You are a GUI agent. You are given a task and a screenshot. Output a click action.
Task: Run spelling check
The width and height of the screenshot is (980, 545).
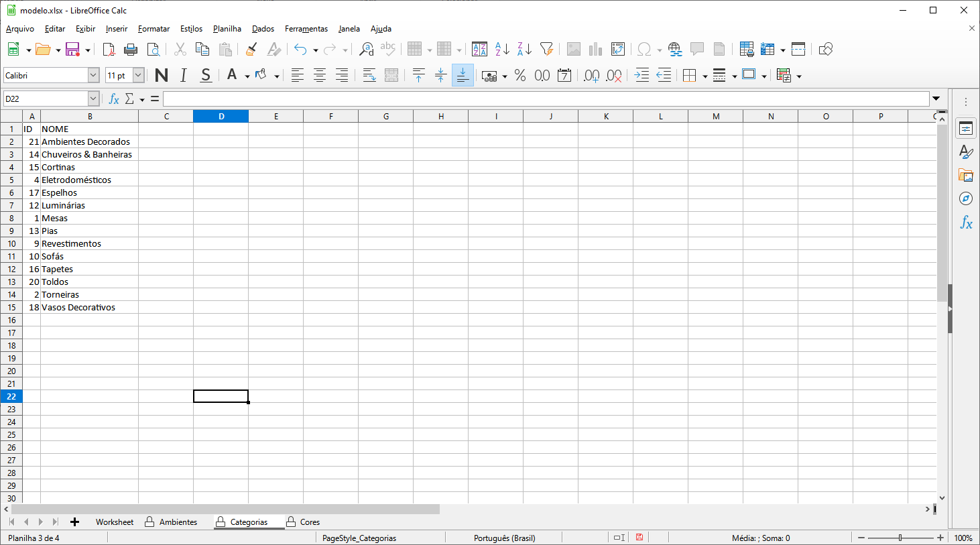click(x=388, y=49)
